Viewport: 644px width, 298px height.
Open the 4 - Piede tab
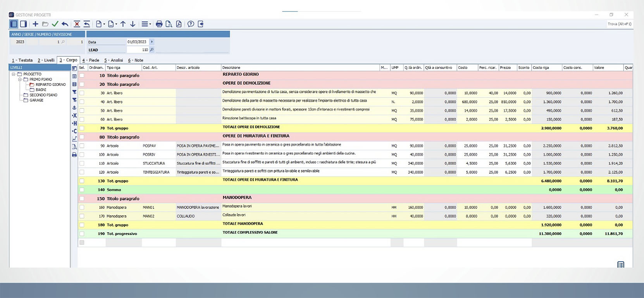tap(91, 60)
